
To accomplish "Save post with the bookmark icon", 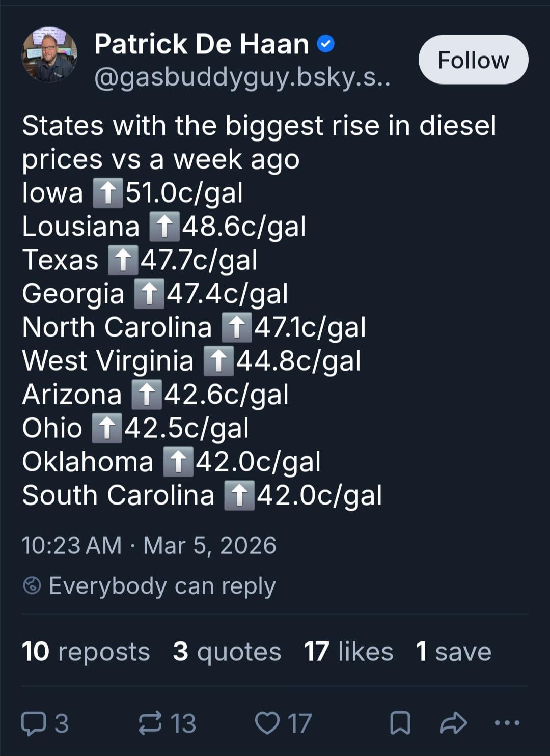I will (400, 723).
